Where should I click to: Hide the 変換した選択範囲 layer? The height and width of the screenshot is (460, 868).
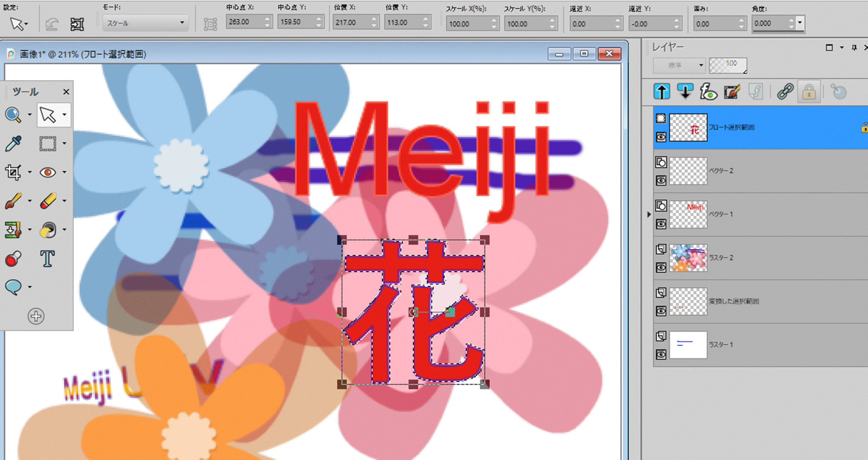pyautogui.click(x=661, y=311)
